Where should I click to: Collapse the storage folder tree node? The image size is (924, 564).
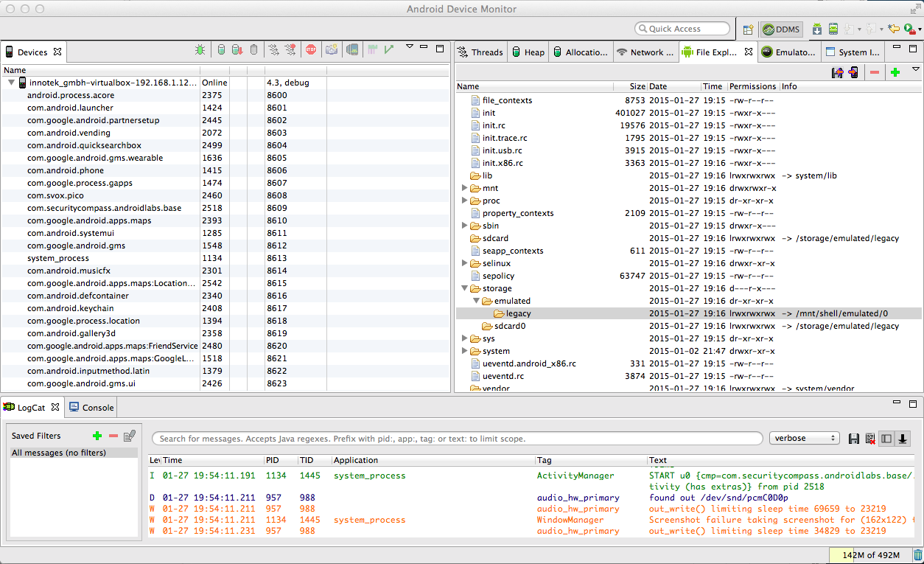[x=464, y=288]
